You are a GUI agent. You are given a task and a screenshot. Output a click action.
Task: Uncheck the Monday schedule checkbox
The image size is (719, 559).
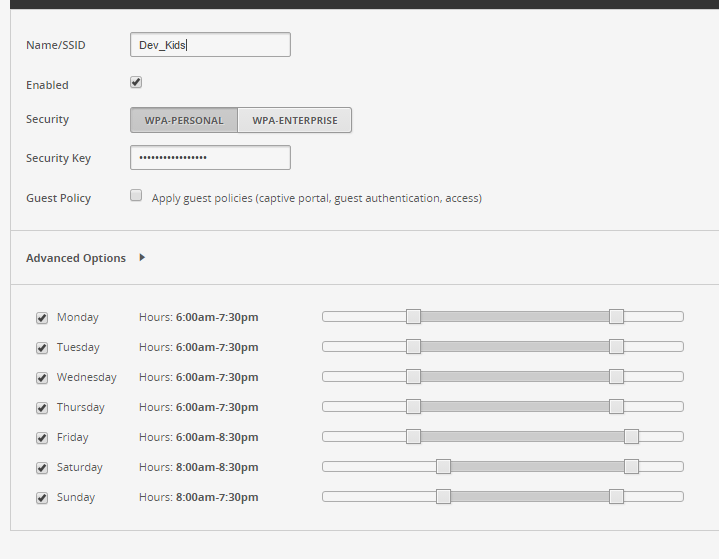[42, 317]
